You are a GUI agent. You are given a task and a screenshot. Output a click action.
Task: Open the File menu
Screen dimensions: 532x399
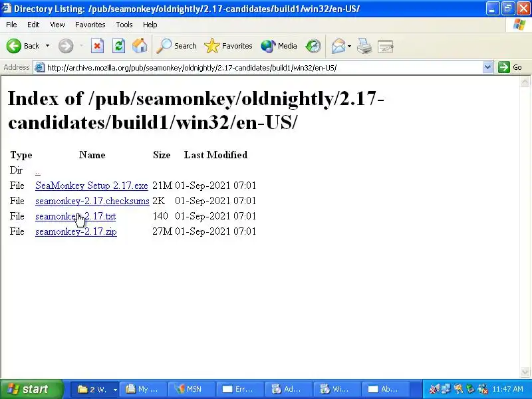pos(11,25)
